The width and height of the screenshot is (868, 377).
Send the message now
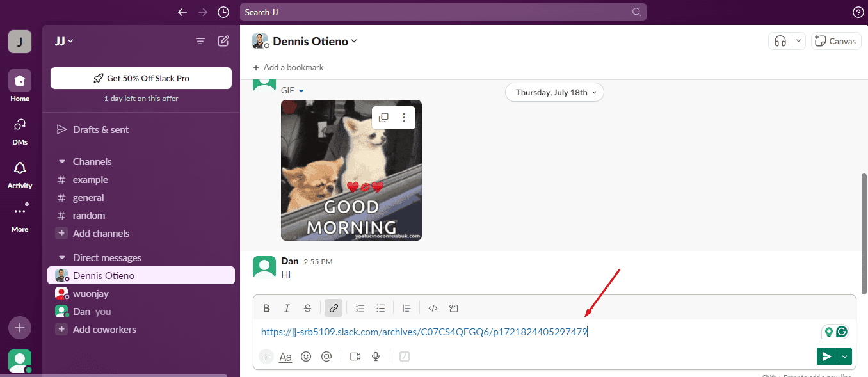(827, 357)
